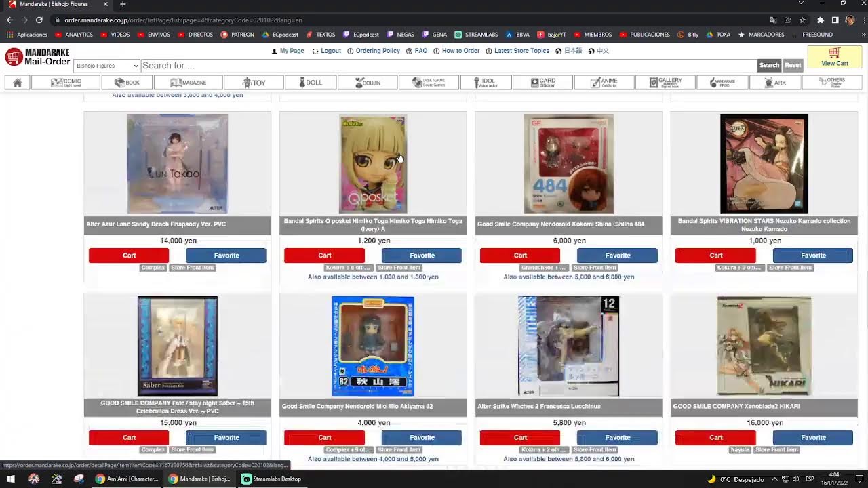The image size is (868, 488).
Task: Open the GALLERY category
Action: coord(665,83)
